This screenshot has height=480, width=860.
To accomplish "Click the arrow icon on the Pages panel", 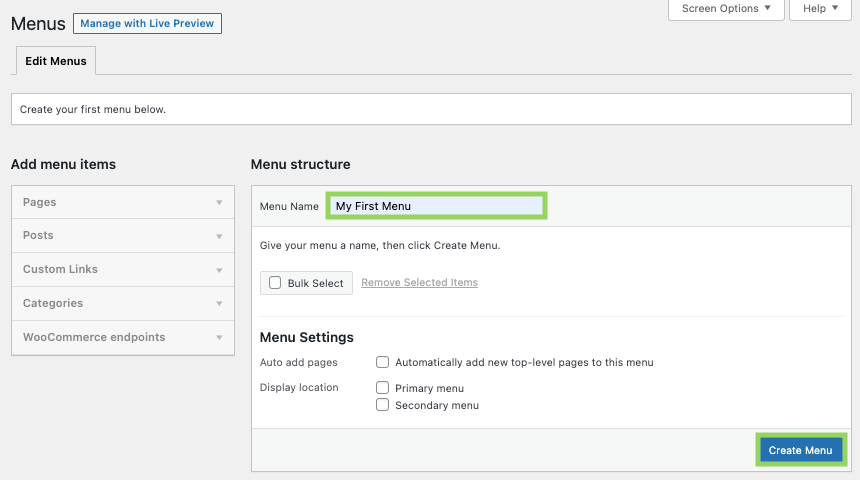I will [x=219, y=202].
